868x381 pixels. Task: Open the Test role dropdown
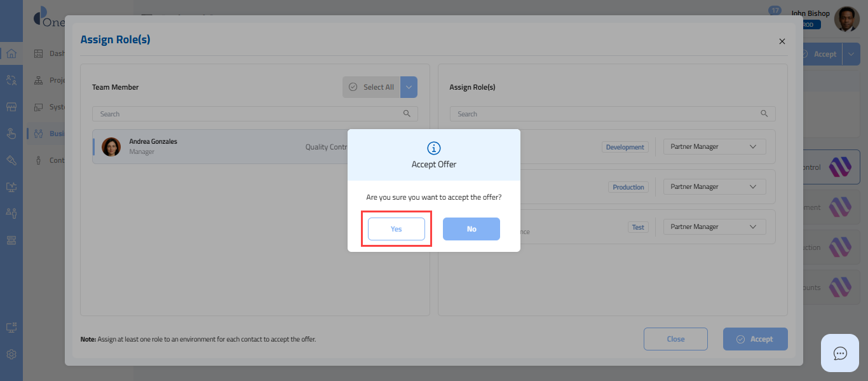pos(714,227)
